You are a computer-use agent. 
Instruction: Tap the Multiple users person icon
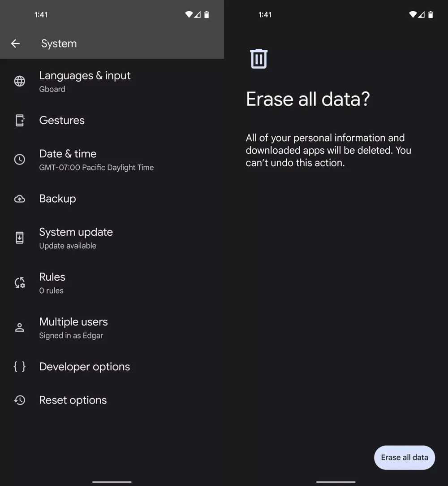tap(20, 327)
